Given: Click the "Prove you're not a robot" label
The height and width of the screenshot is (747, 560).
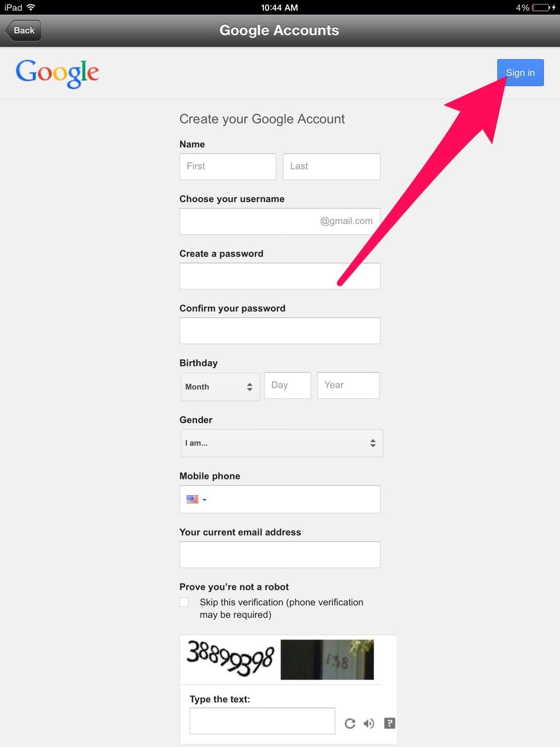Looking at the screenshot, I should 234,587.
